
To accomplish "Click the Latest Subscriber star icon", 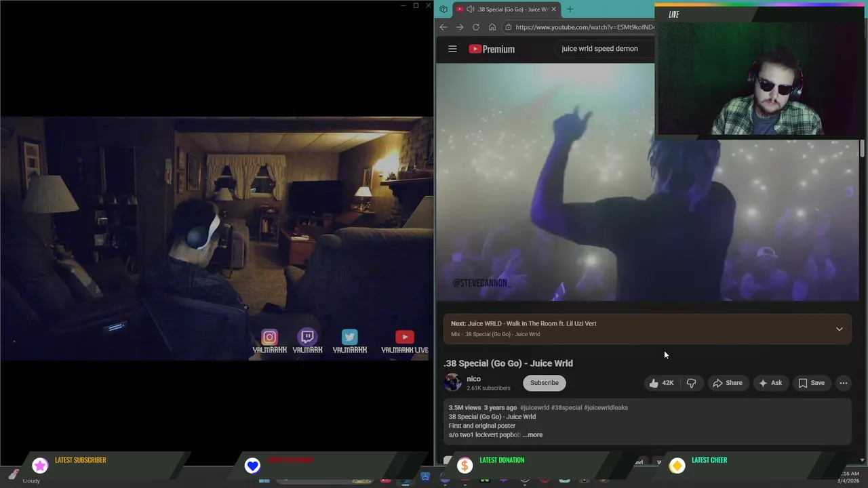I will point(40,466).
